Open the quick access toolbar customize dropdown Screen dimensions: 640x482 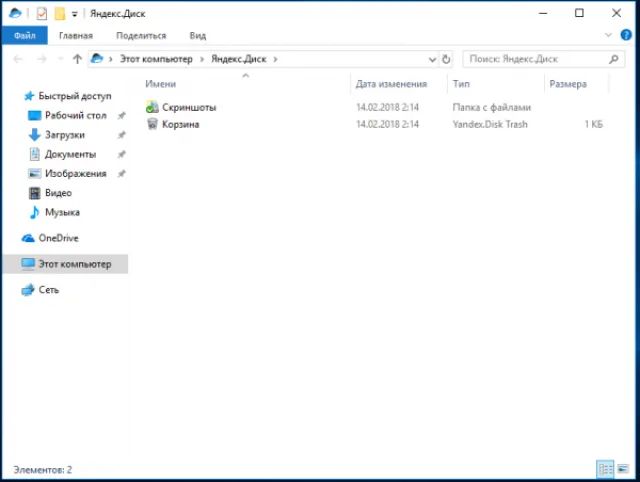(74, 14)
